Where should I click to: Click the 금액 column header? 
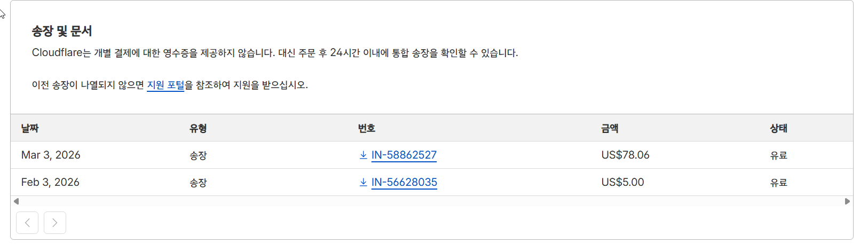[x=610, y=128]
